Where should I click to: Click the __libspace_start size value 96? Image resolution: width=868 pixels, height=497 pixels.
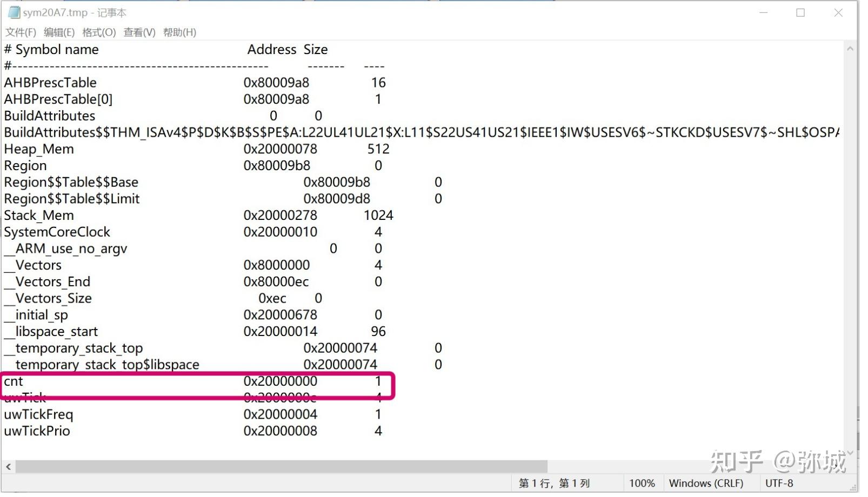378,332
